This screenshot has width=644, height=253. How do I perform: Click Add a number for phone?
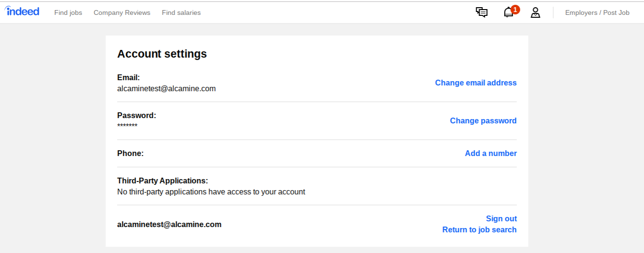[491, 153]
